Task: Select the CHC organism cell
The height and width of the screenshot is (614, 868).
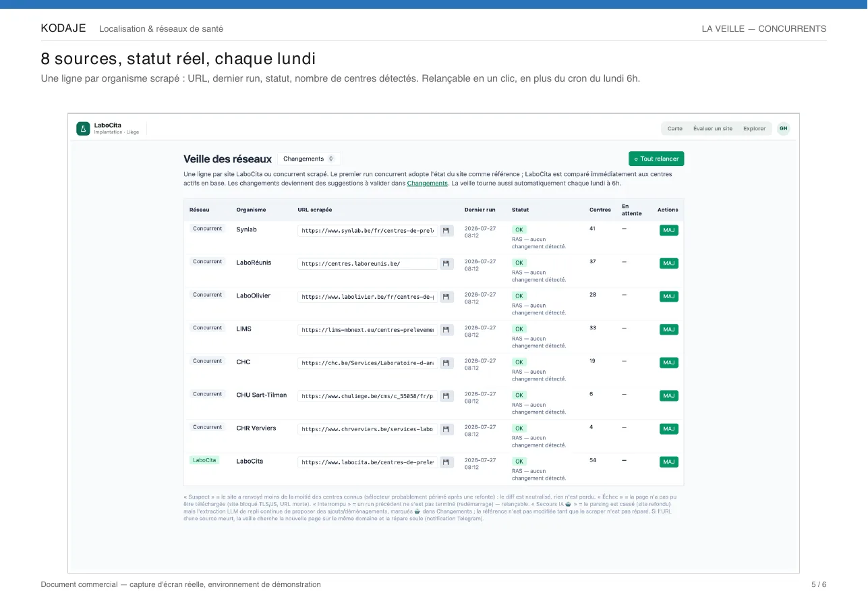Action: tap(243, 362)
